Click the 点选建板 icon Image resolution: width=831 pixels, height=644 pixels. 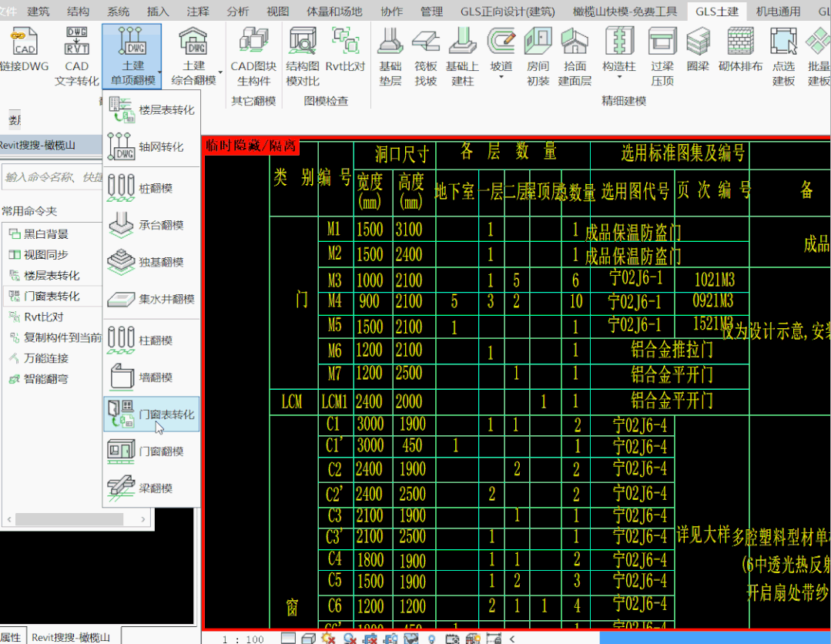tap(783, 42)
